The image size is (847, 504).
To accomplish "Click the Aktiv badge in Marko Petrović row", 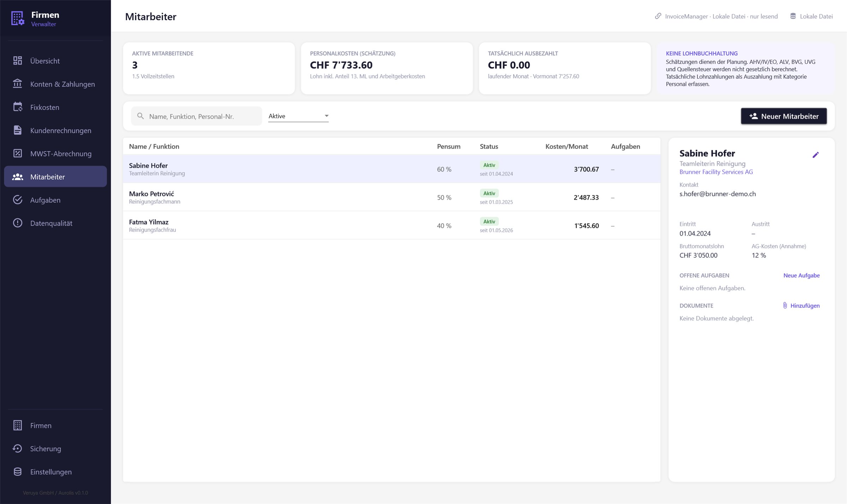I will click(489, 193).
